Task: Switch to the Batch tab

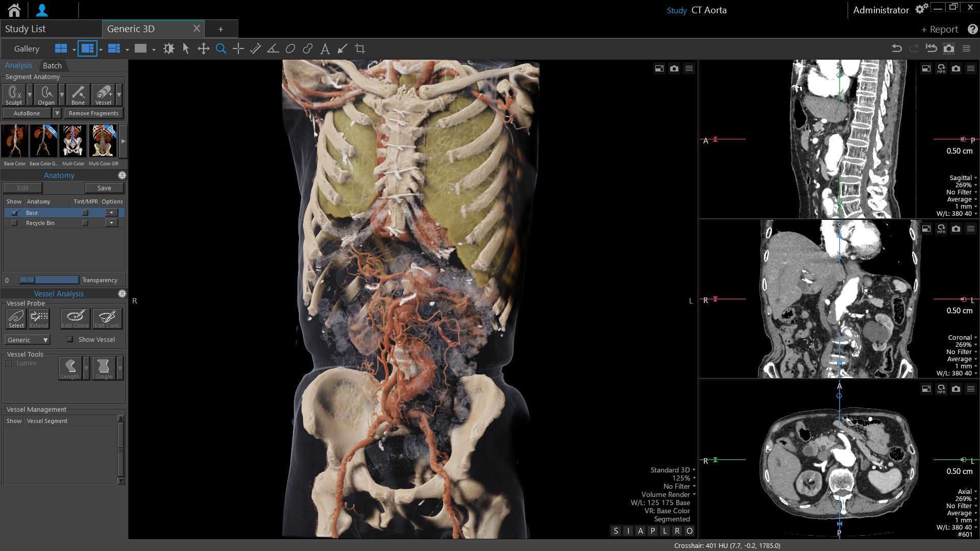Action: point(52,66)
